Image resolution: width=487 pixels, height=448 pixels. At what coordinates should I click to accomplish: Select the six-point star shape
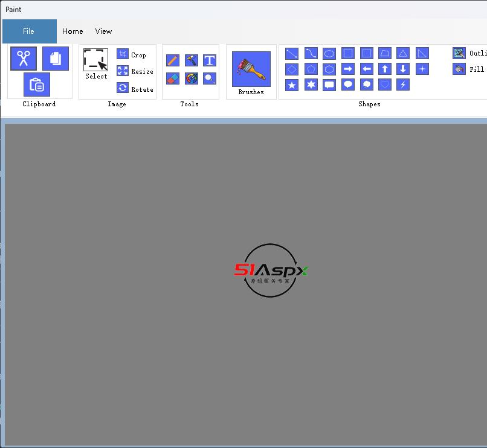point(311,85)
